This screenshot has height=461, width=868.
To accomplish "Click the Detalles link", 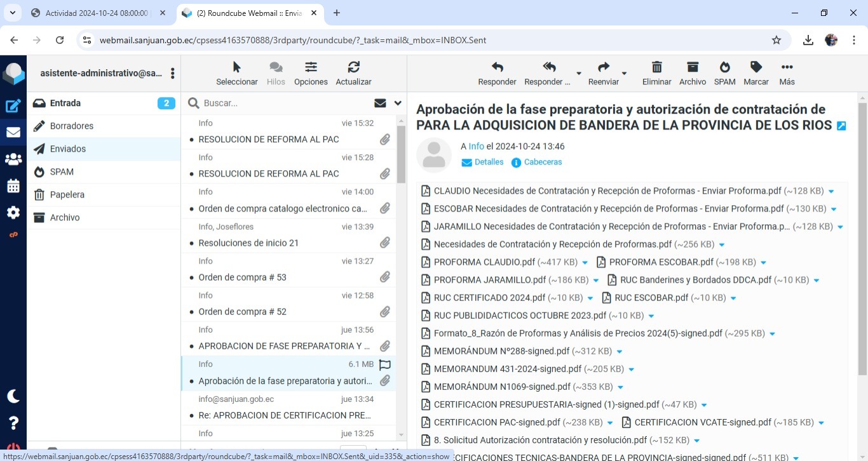I will click(x=489, y=162).
